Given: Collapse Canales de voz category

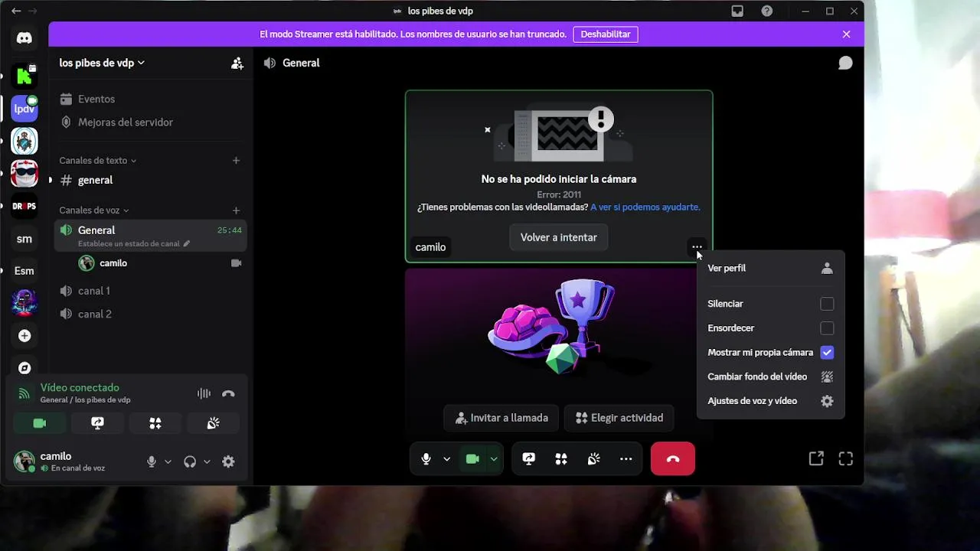Looking at the screenshot, I should pos(94,210).
